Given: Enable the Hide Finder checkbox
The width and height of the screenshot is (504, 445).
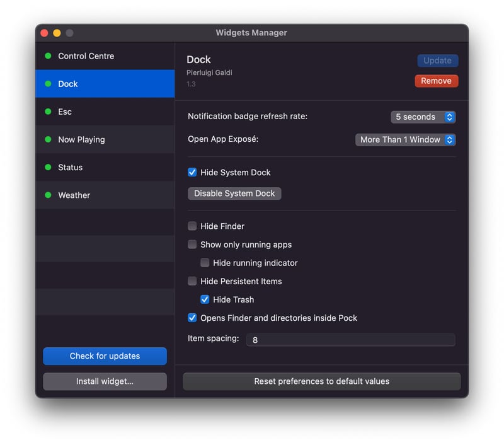Looking at the screenshot, I should pos(192,226).
